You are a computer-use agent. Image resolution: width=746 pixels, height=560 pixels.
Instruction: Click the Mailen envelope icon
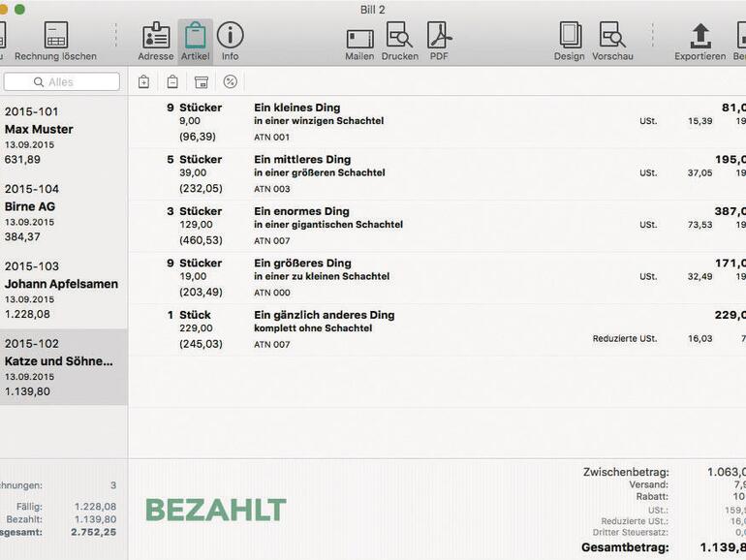point(359,39)
